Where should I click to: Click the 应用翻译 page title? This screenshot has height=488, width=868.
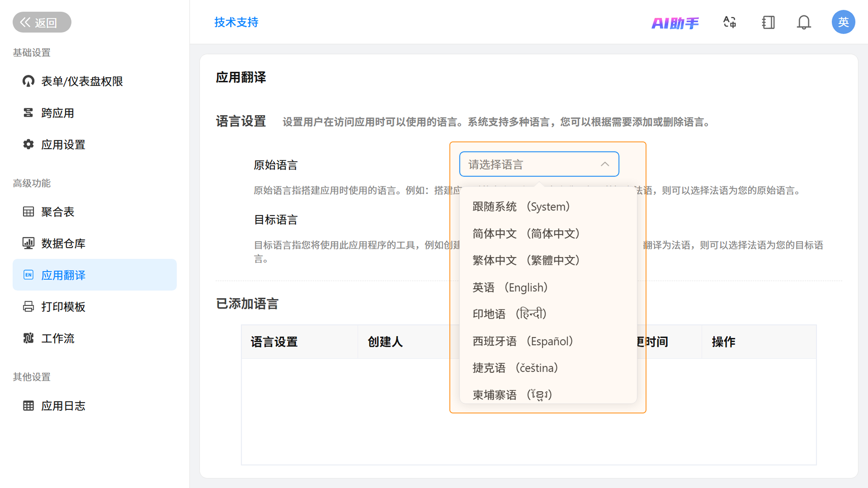pos(241,77)
